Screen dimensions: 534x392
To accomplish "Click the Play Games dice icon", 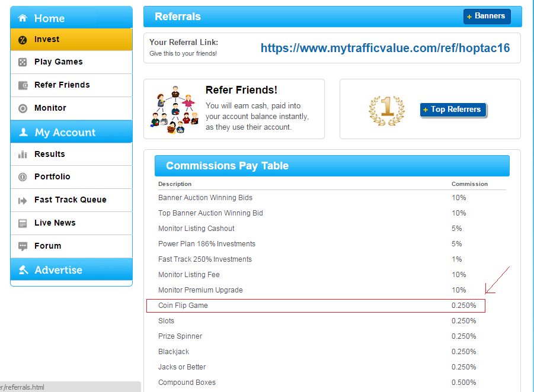I will [x=23, y=62].
